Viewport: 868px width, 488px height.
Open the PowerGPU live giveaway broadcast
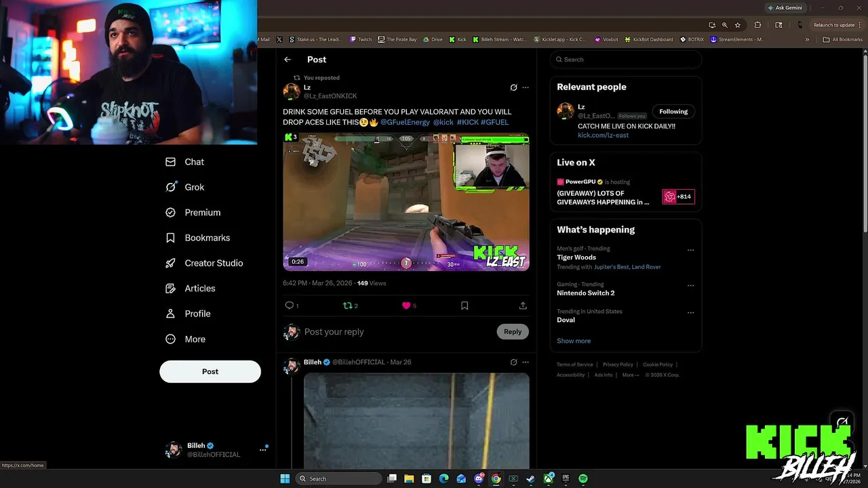point(603,197)
